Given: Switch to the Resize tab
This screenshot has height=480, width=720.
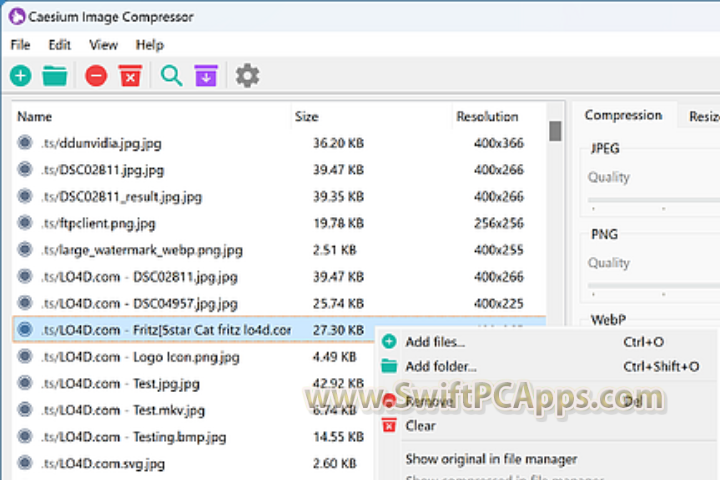Looking at the screenshot, I should tap(704, 117).
